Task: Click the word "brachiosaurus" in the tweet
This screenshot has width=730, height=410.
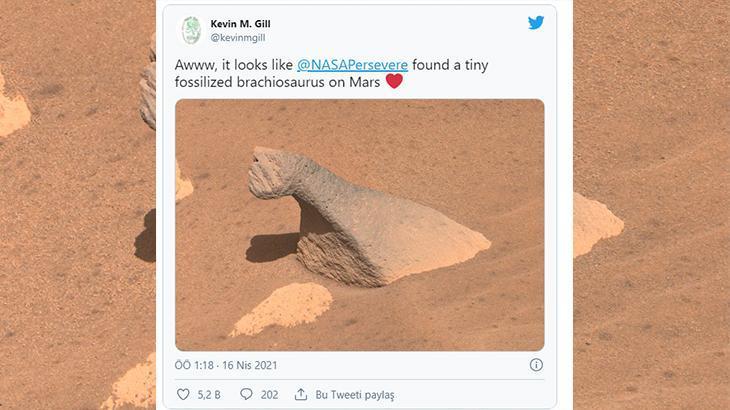Action: coord(279,81)
